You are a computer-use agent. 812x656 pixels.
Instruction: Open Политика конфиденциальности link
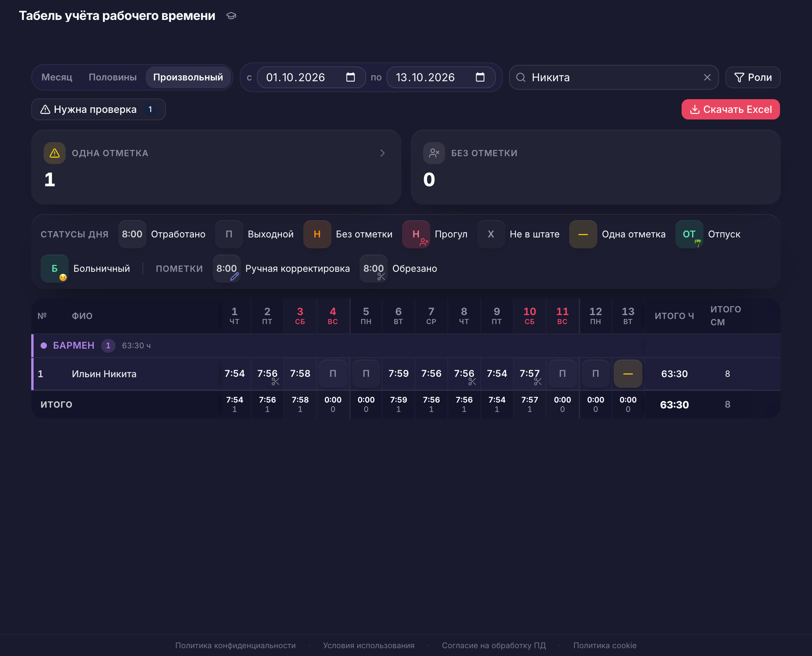coord(235,645)
